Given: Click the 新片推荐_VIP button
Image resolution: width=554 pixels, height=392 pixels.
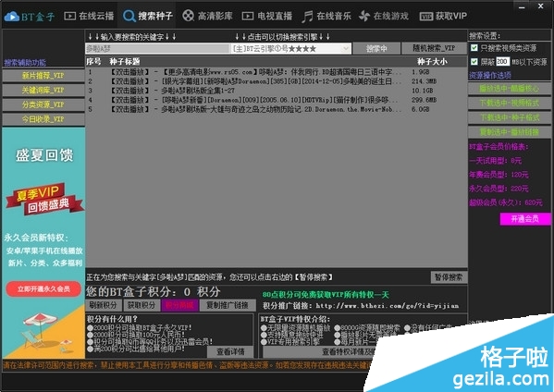Looking at the screenshot, I should pos(43,76).
